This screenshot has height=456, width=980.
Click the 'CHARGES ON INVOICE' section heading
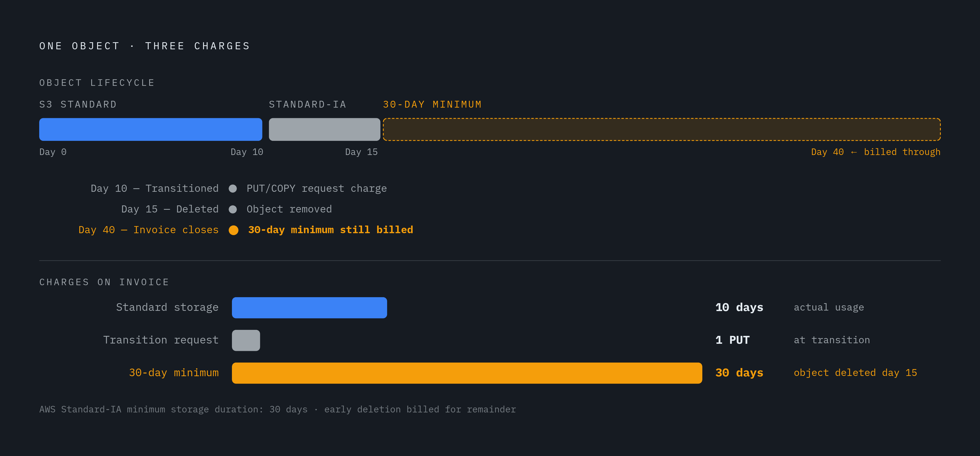click(104, 282)
